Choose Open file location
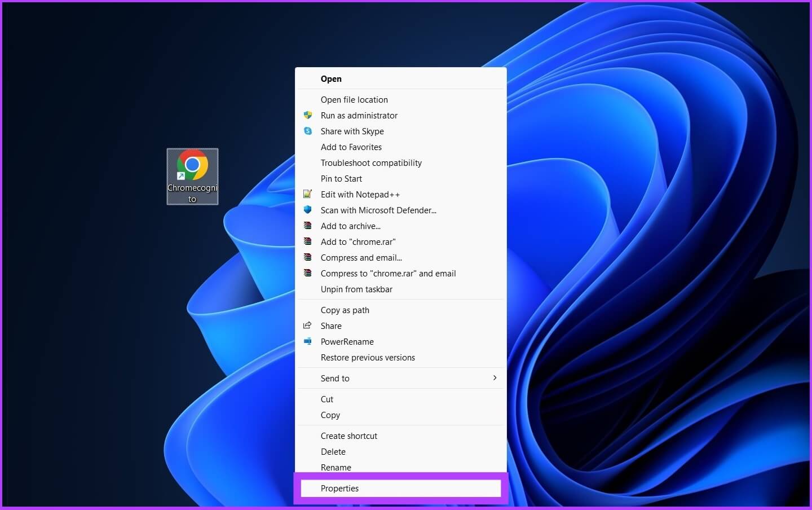Image resolution: width=812 pixels, height=510 pixels. 401,100
